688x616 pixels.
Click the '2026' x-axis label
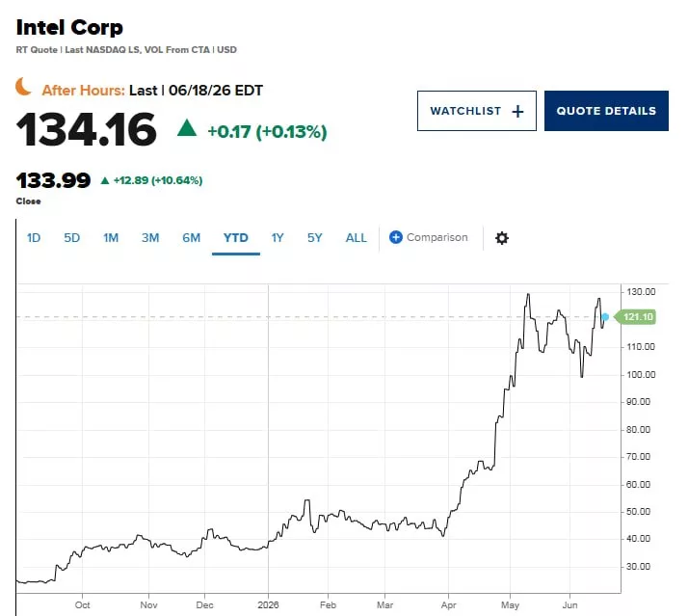point(268,605)
